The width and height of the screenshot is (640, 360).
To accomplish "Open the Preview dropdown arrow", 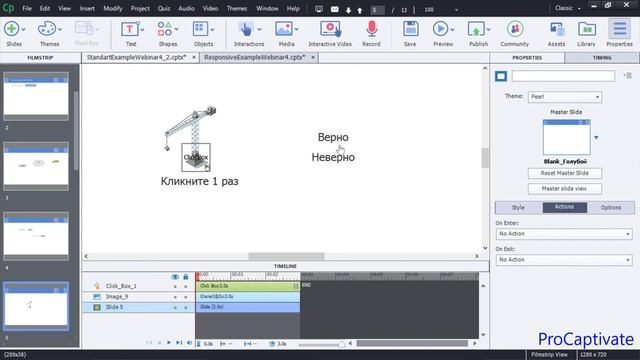I will coord(452,29).
